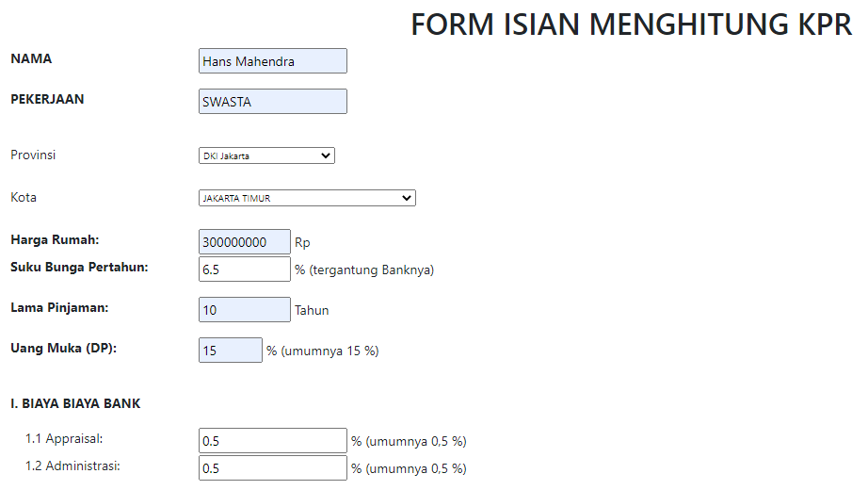
Task: Click the Kota label
Action: click(24, 198)
